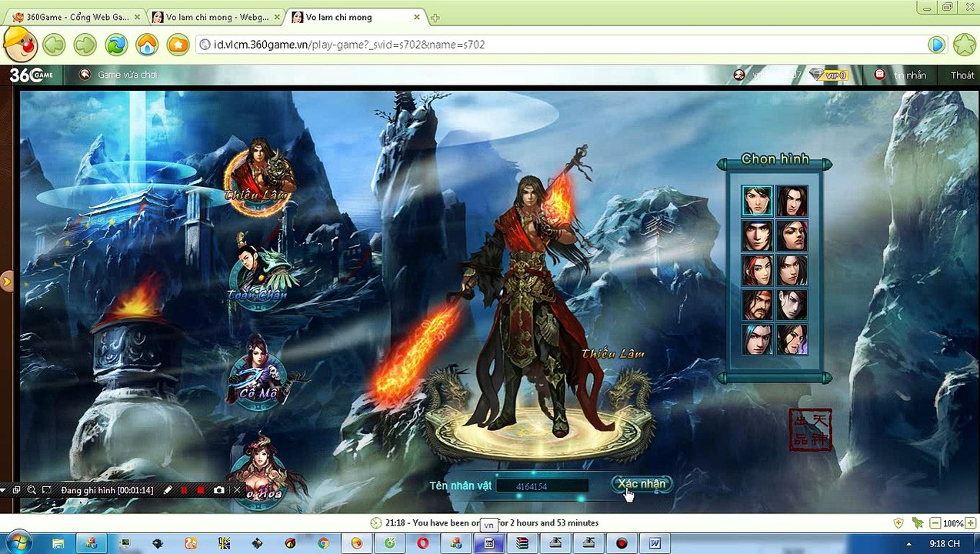The height and width of the screenshot is (554, 980).
Task: Open the Windows Start menu
Action: tap(18, 543)
